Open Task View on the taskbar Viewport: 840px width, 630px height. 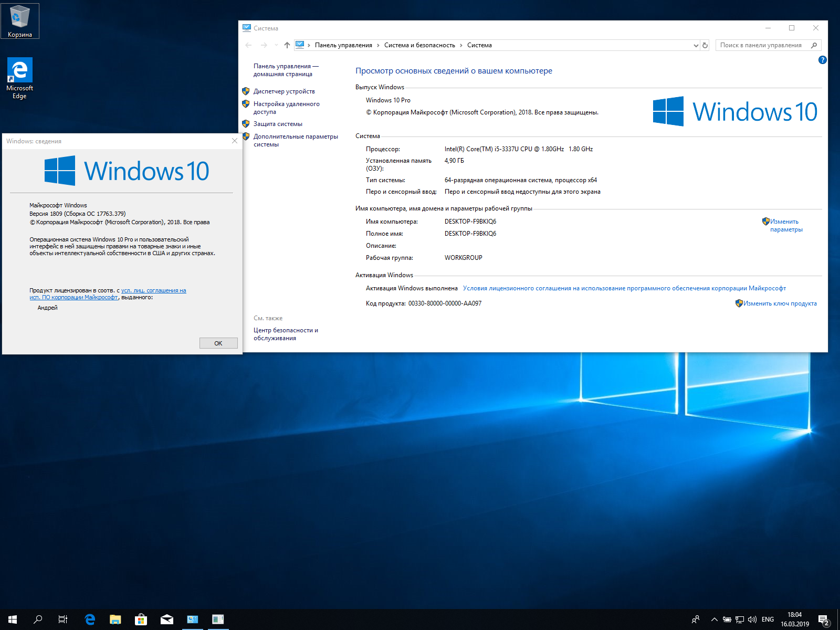click(63, 619)
